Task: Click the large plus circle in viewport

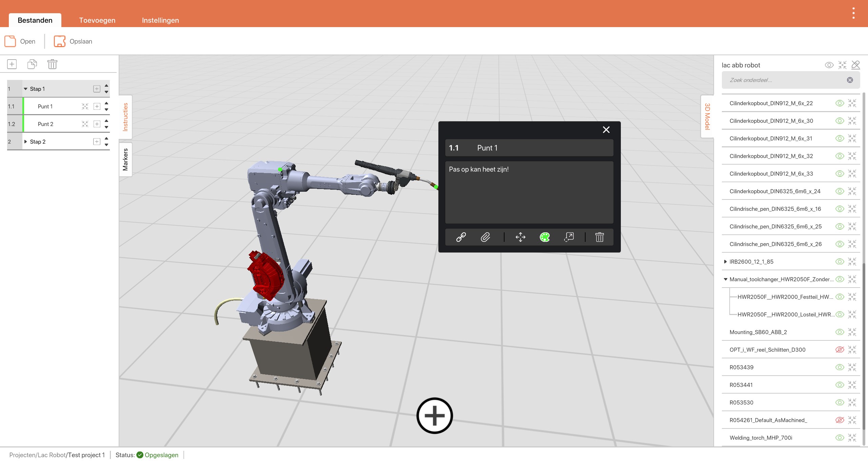Action: click(434, 416)
